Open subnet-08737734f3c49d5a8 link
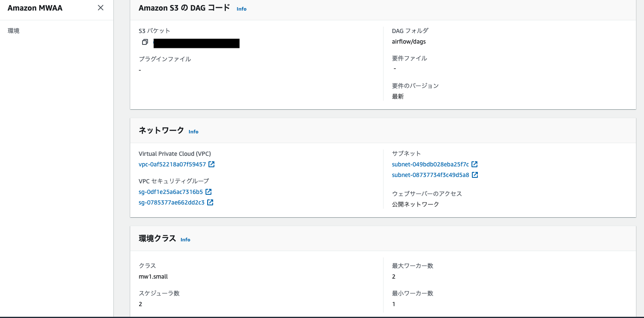Viewport: 644px width, 318px height. pos(430,175)
